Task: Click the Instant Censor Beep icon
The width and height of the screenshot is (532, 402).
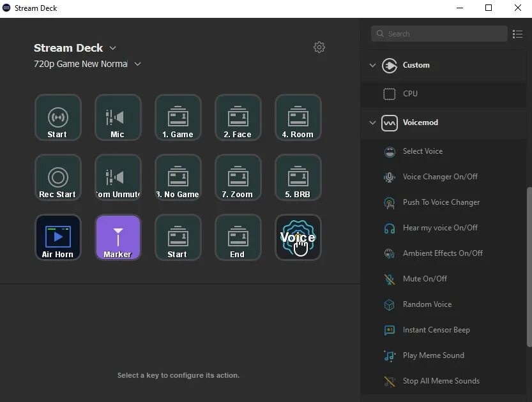Action: pos(390,330)
